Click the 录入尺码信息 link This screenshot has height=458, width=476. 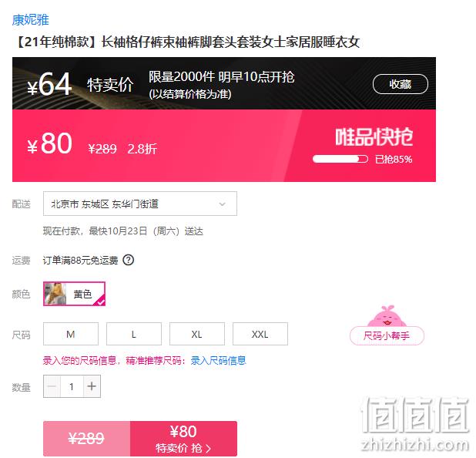218,361
